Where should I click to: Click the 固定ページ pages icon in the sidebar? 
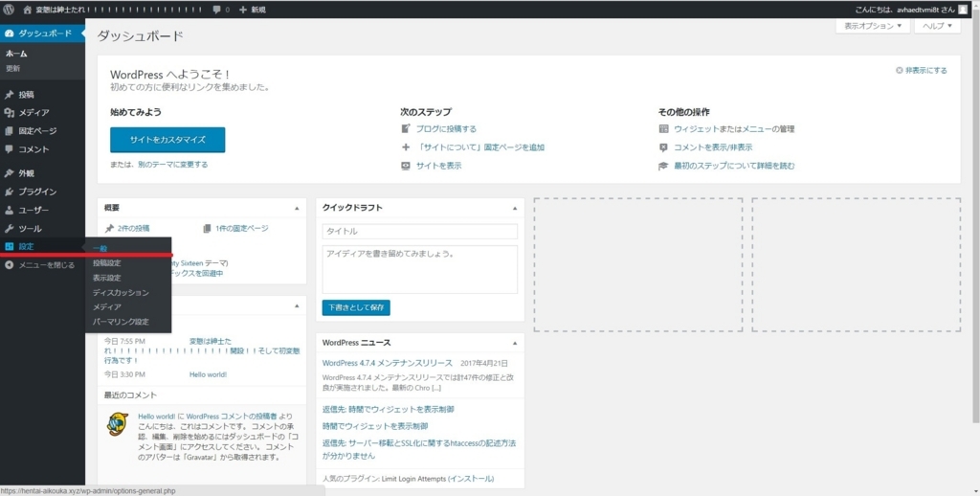click(x=9, y=131)
